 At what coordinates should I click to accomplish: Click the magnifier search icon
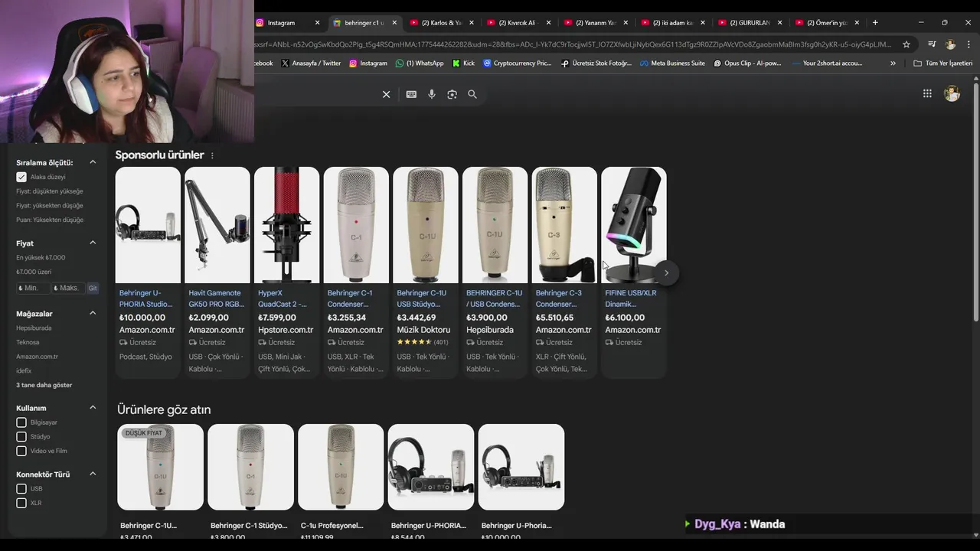click(x=472, y=94)
